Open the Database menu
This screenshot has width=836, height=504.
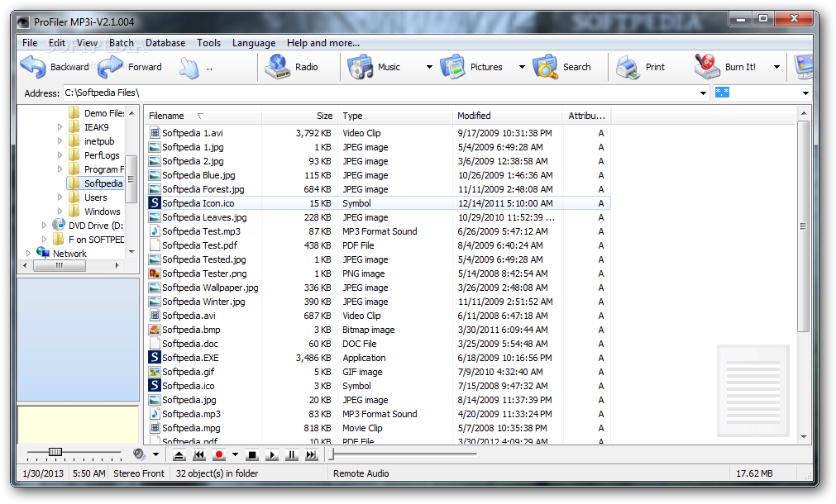[x=165, y=43]
